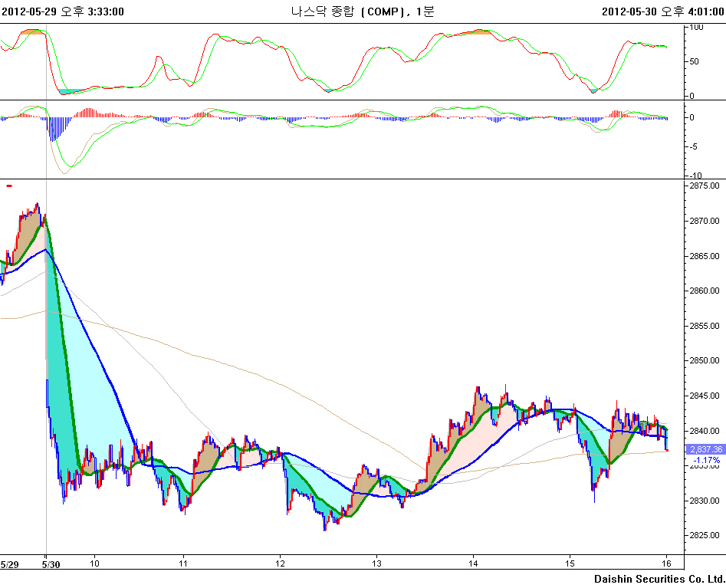Image resolution: width=726 pixels, height=588 pixels.
Task: Click the Daishin Securities Co. Ltd. text
Action: point(659,578)
